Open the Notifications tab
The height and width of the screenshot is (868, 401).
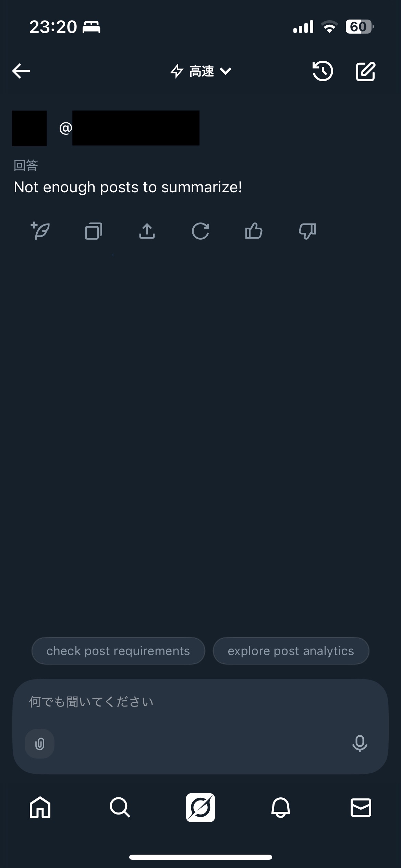(x=281, y=808)
